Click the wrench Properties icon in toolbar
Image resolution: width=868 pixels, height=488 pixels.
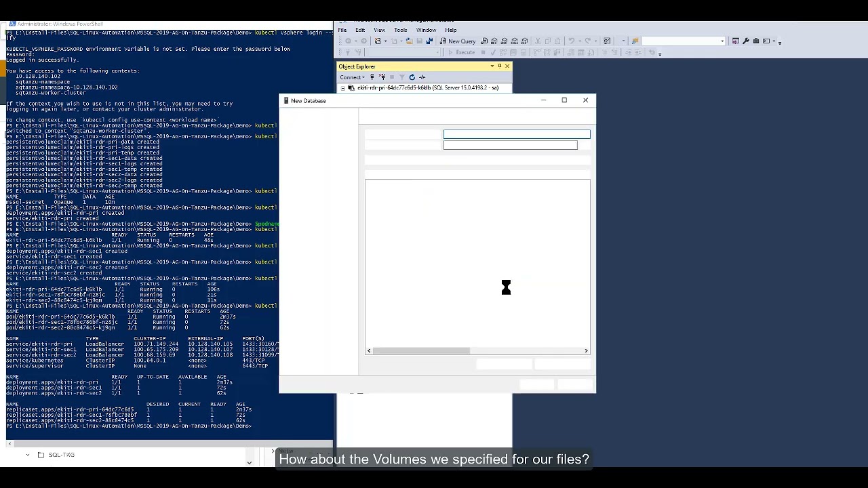click(x=745, y=41)
